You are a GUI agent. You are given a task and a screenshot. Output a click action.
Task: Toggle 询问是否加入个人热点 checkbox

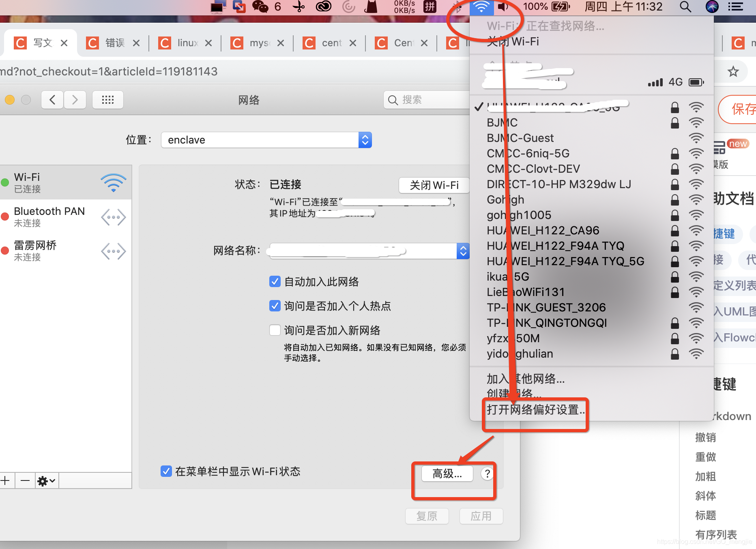(275, 306)
